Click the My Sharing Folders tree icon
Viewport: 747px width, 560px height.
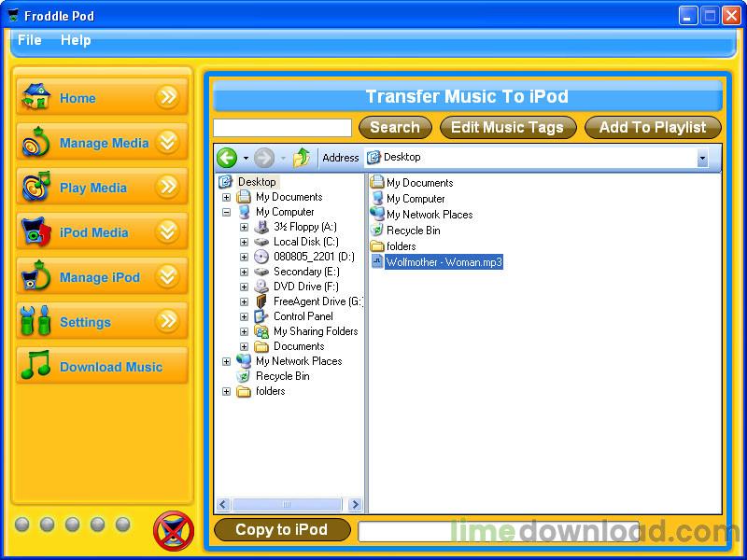[x=261, y=331]
